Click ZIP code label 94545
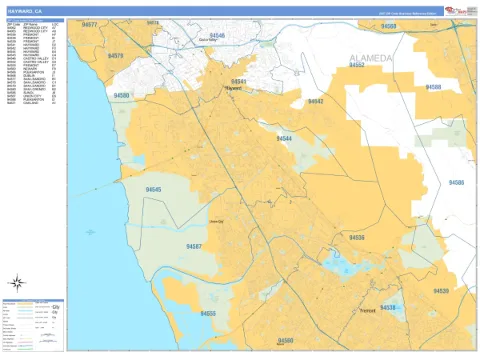Image resolution: width=480 pixels, height=360 pixels. point(153,190)
